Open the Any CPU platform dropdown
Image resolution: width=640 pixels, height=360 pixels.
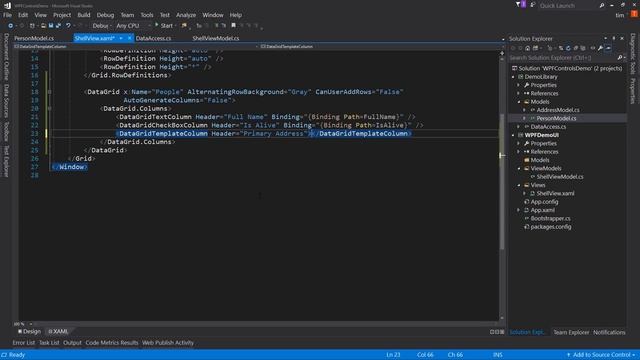click(133, 26)
